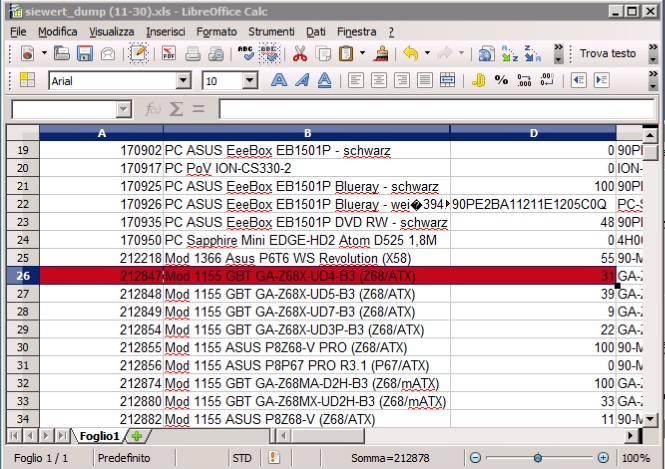Sort descending Z to A icon
The height and width of the screenshot is (469, 665).
tap(532, 54)
